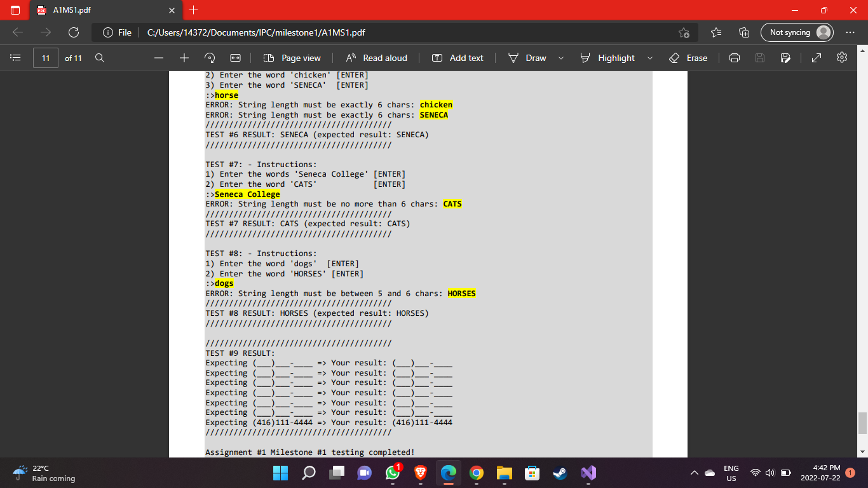Screen dimensions: 868x488
Task: Open Save as with annotations icon
Action: [x=785, y=58]
